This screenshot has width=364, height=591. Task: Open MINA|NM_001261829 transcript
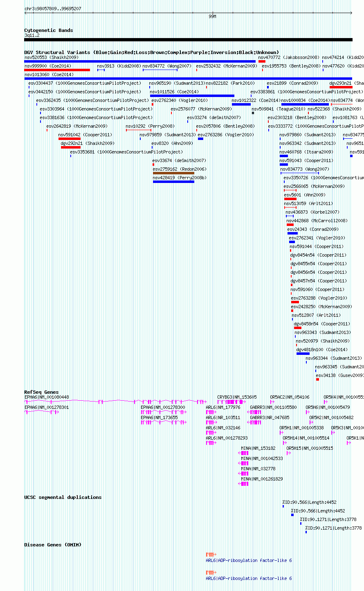coord(262,479)
